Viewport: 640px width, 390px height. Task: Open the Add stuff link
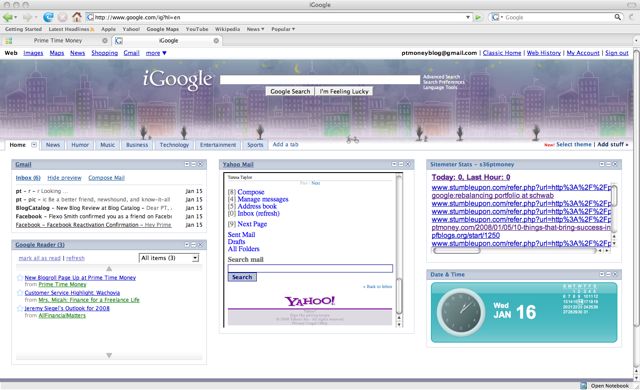(613, 144)
